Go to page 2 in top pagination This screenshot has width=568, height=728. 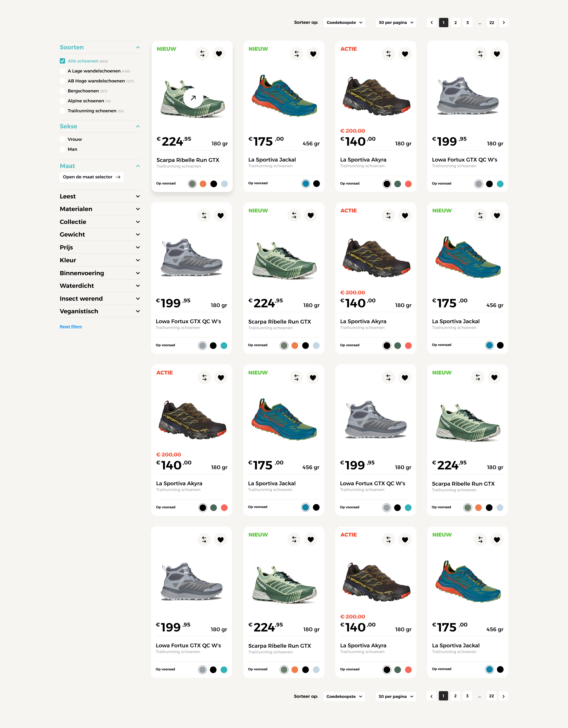coord(456,22)
